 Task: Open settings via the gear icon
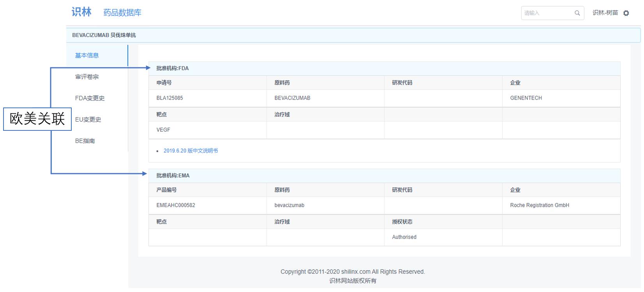(x=626, y=13)
